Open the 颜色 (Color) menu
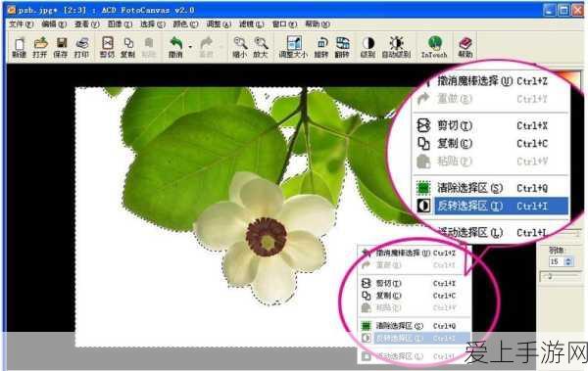588x371 pixels. [x=185, y=24]
